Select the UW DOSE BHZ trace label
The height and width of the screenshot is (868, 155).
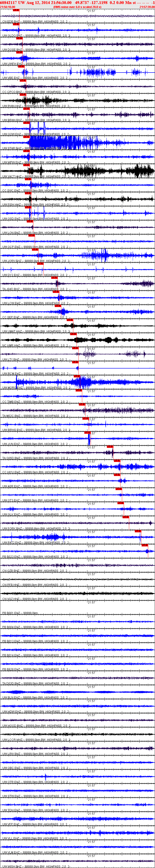[36, 50]
